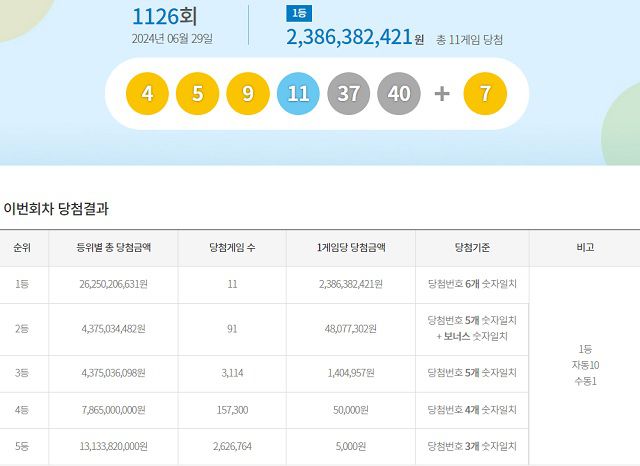Click the 등위별 총 당첨금액 column header

(x=113, y=247)
